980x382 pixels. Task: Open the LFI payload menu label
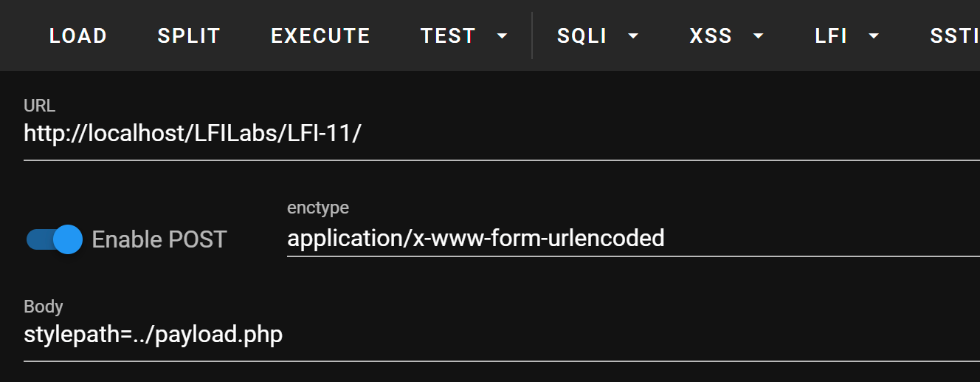pyautogui.click(x=831, y=35)
